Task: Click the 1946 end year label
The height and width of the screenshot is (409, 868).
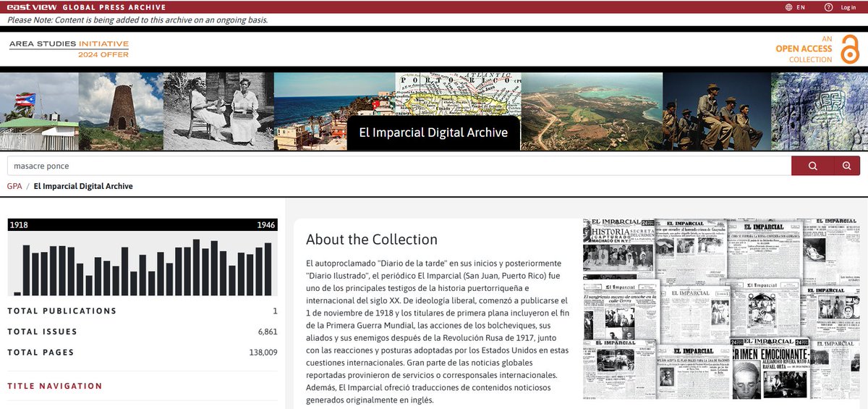Action: click(266, 225)
